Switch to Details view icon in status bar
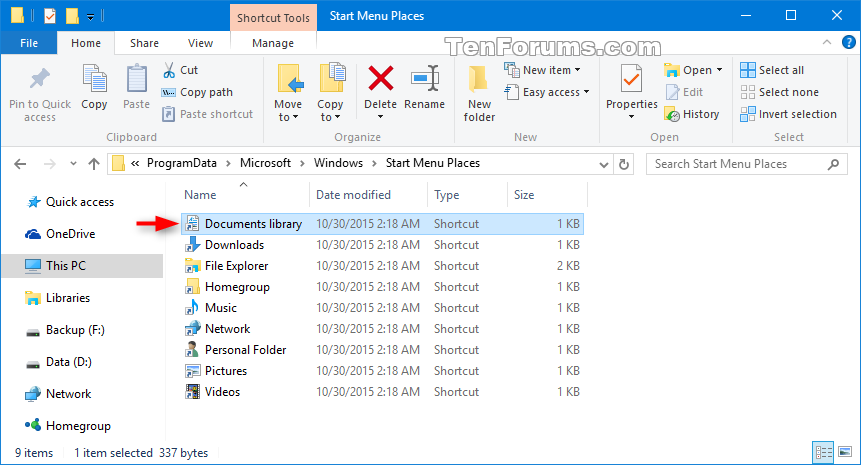 pyautogui.click(x=824, y=452)
